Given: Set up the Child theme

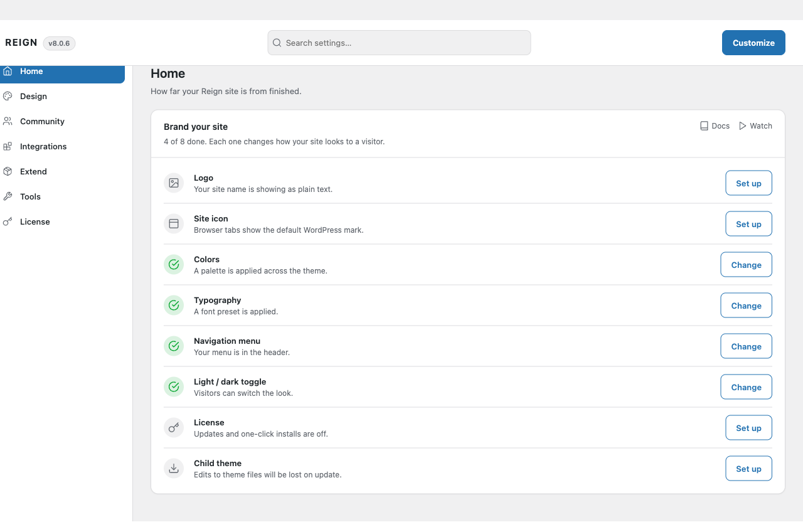Looking at the screenshot, I should 748,469.
